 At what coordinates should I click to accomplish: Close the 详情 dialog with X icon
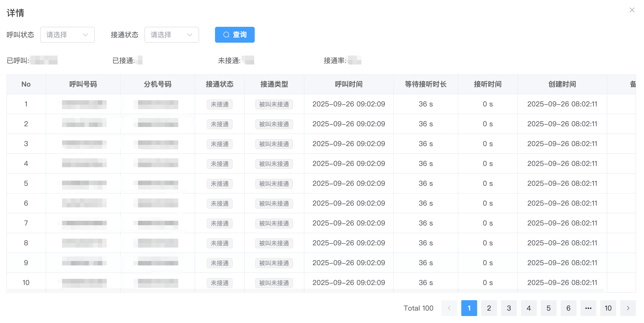pyautogui.click(x=632, y=10)
